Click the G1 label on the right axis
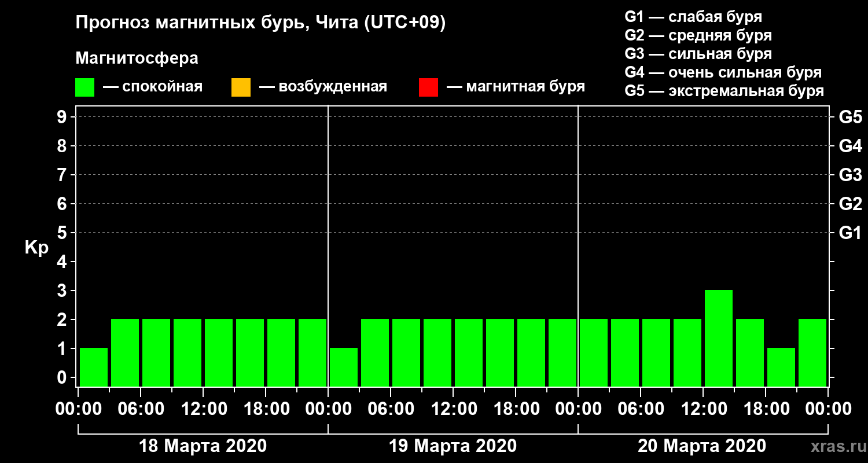Screen dimensions: 868x463 coord(850,233)
